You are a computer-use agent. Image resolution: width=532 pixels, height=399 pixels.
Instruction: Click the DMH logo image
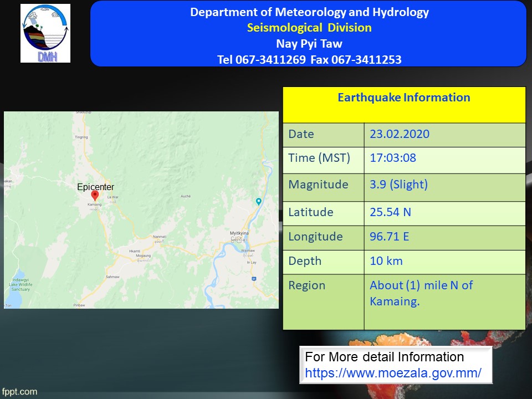click(x=45, y=33)
